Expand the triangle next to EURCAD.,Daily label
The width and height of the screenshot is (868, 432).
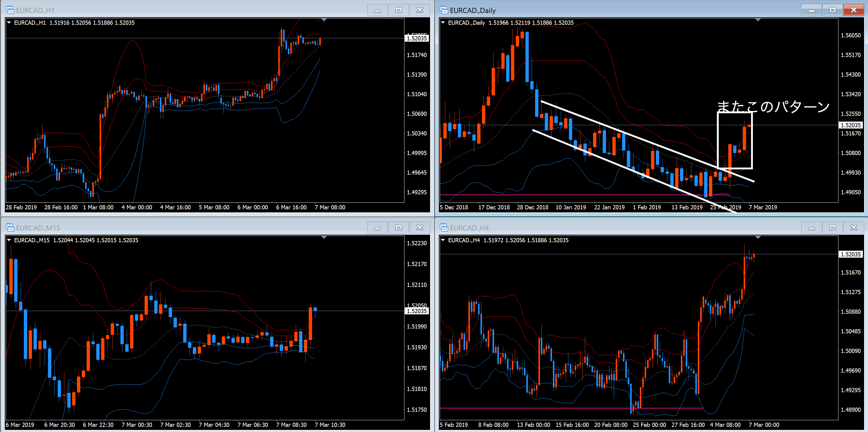(x=443, y=23)
